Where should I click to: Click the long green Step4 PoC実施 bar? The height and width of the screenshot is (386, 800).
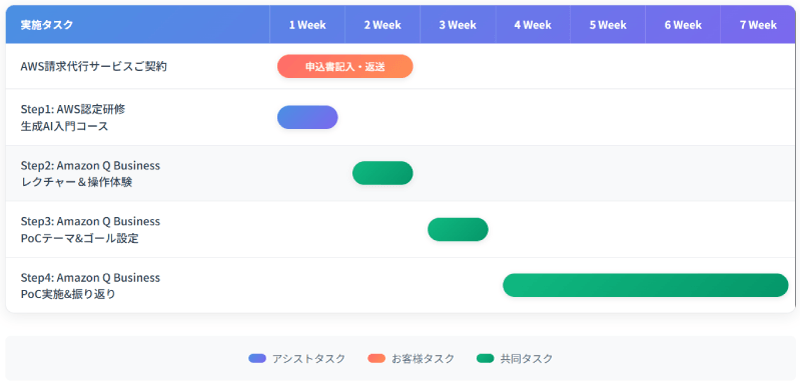[x=645, y=285]
